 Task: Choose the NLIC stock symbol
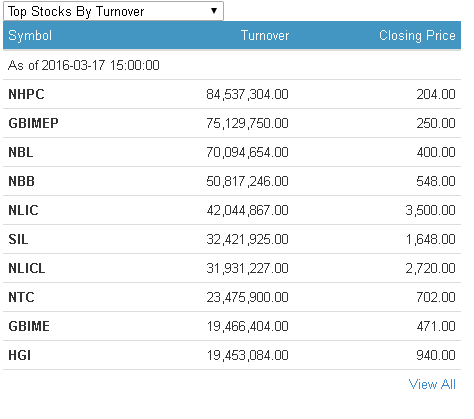click(x=23, y=210)
